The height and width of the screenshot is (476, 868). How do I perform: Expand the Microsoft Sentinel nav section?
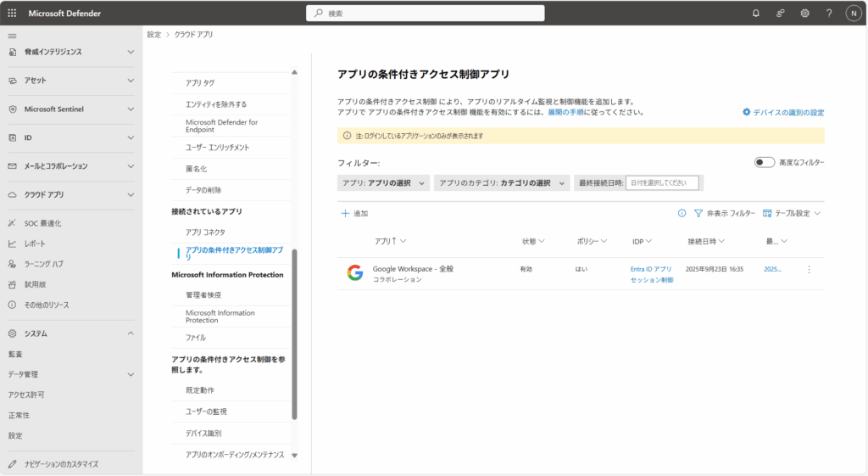point(68,109)
